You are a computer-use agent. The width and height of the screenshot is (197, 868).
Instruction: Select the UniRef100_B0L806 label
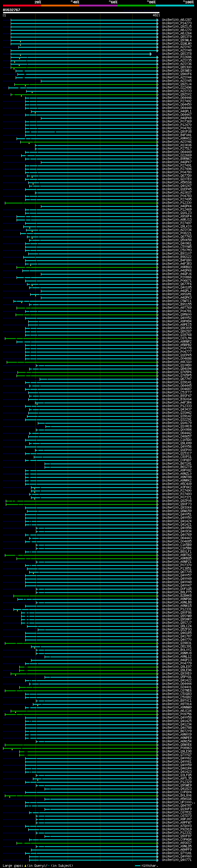tap(177, 796)
